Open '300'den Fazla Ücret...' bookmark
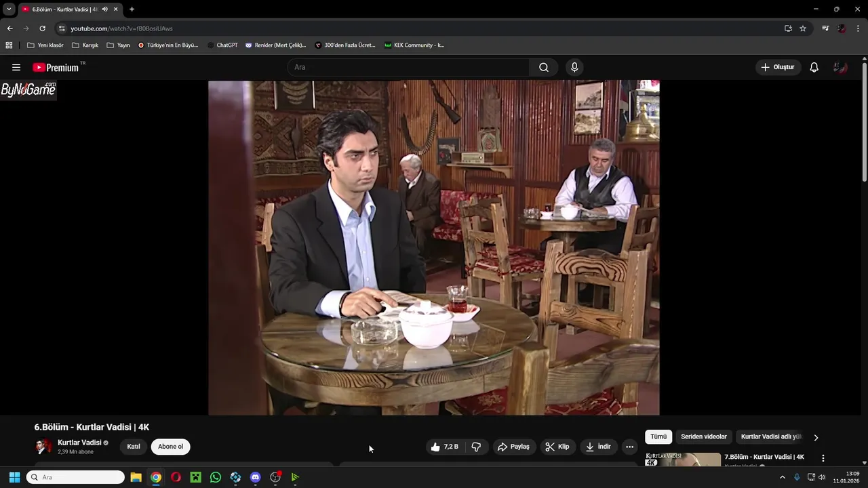This screenshot has height=488, width=868. 345,45
